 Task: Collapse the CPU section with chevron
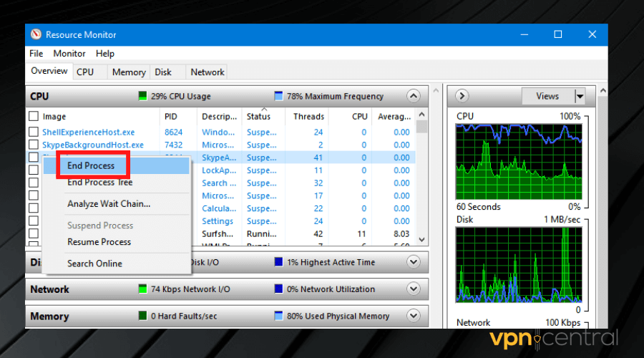(x=413, y=96)
